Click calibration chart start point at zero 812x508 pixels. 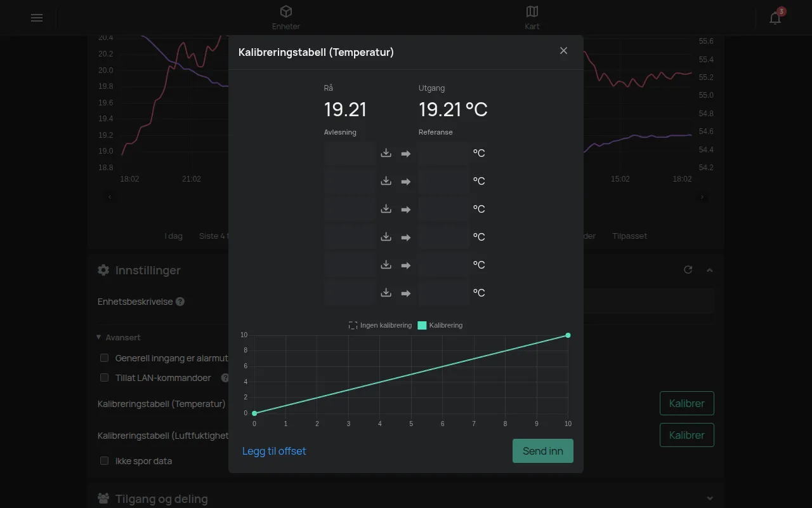point(254,413)
